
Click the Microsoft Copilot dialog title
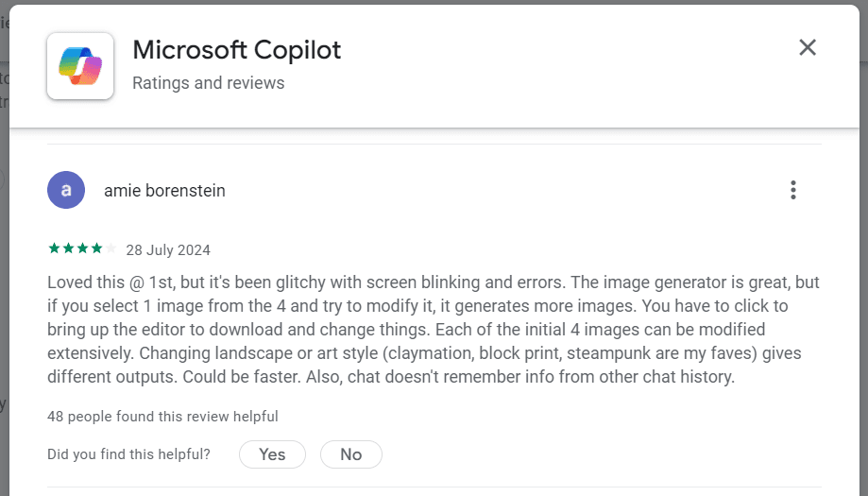(236, 49)
